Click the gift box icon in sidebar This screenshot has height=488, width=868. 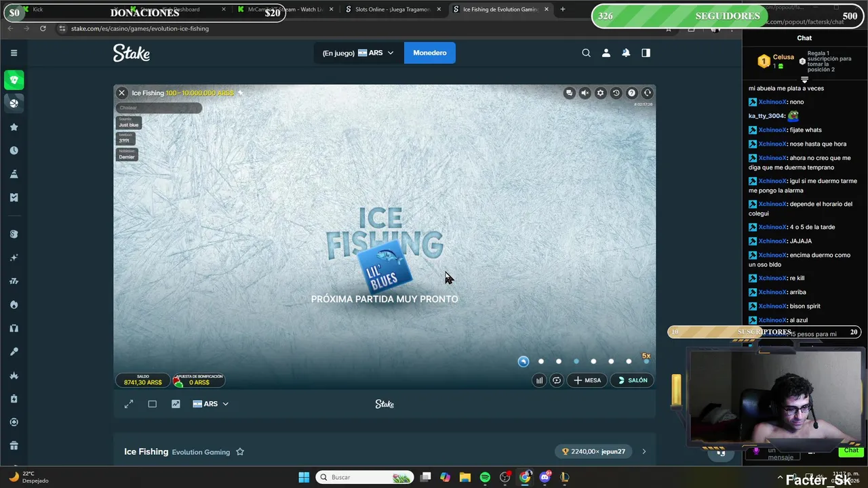click(x=14, y=445)
